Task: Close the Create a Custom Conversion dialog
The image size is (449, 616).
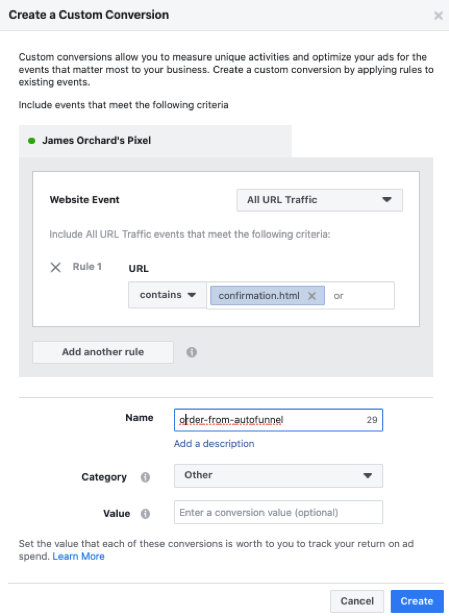Action: (x=438, y=16)
